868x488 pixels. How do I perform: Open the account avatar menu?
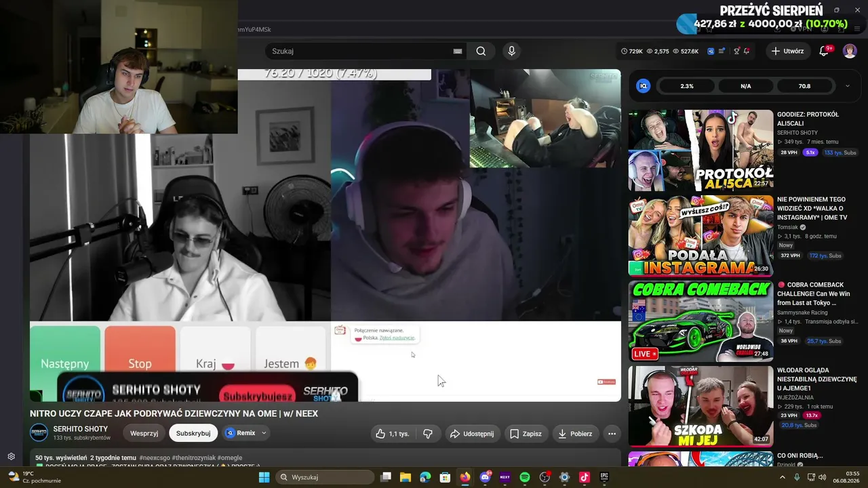tap(850, 51)
